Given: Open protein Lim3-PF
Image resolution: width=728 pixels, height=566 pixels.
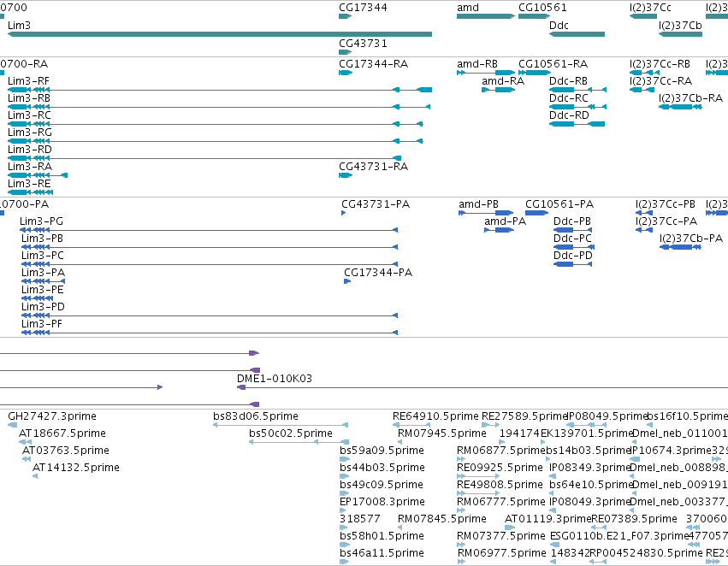Looking at the screenshot, I should [x=210, y=333].
